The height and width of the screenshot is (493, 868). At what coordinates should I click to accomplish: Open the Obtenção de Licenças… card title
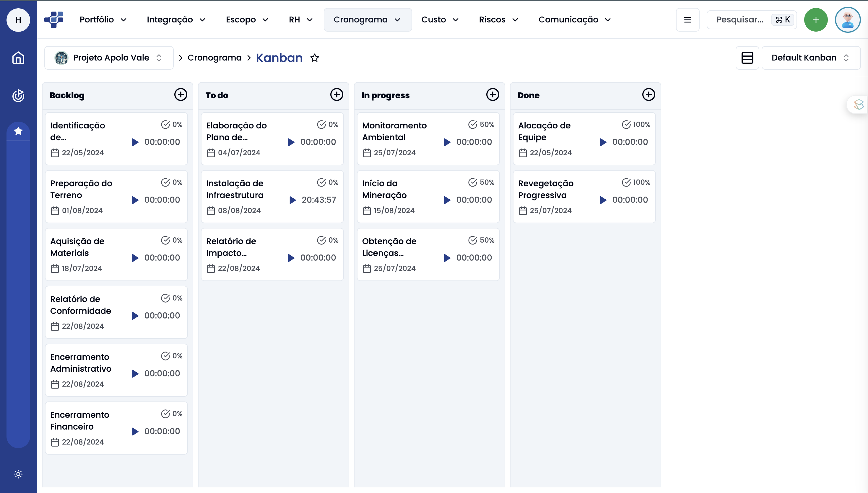389,247
